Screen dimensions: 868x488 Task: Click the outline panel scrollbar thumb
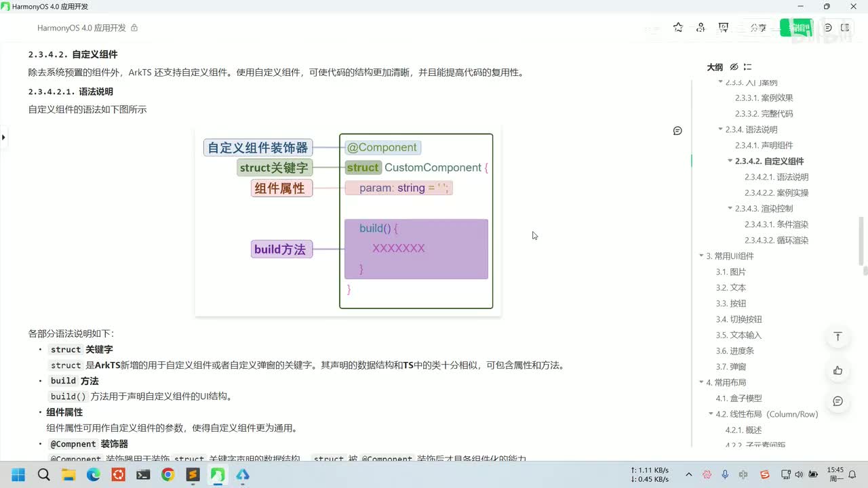tap(862, 241)
